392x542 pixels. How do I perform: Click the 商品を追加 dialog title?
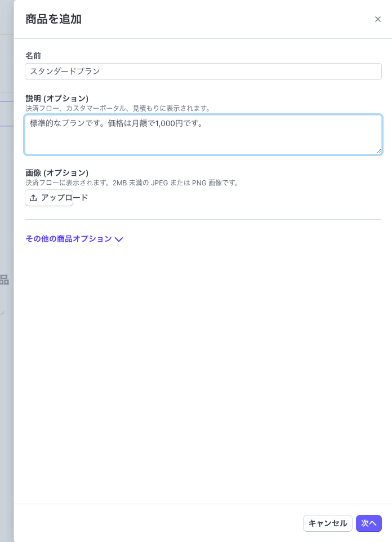point(54,19)
